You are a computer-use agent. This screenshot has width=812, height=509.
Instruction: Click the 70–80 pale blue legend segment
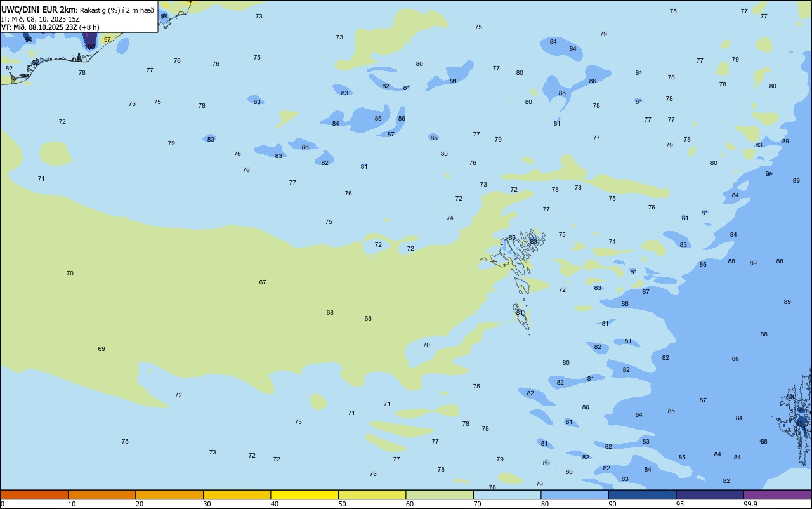pos(507,494)
